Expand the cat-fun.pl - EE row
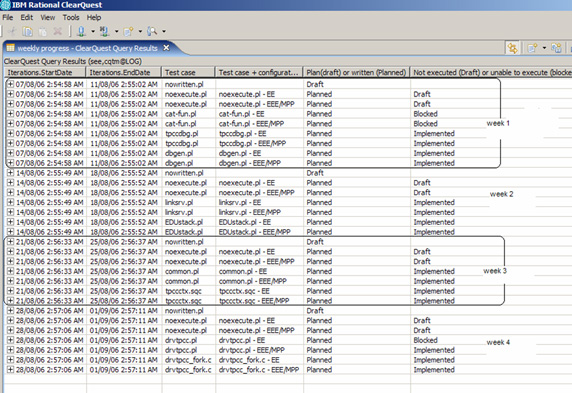The height and width of the screenshot is (393, 572). click(x=10, y=113)
